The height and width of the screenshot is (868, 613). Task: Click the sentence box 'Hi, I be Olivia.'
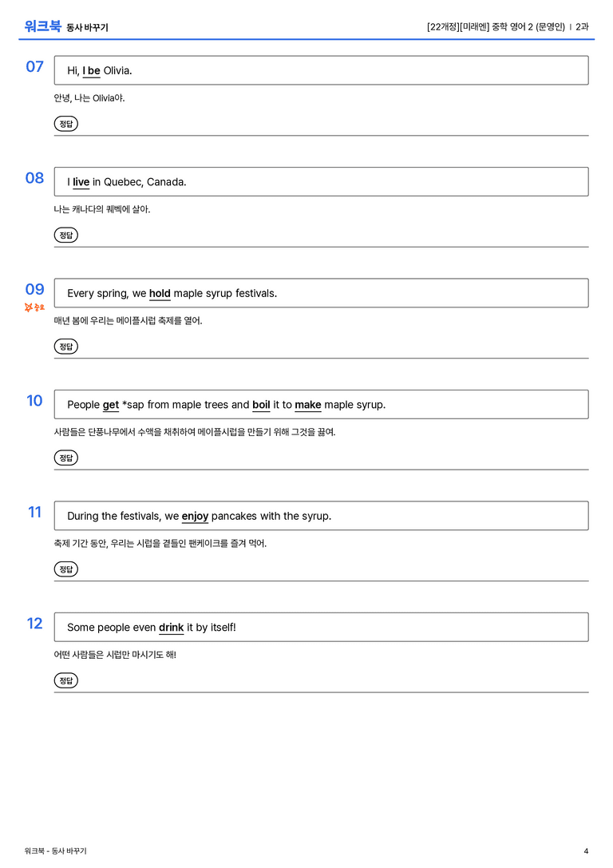click(x=321, y=70)
